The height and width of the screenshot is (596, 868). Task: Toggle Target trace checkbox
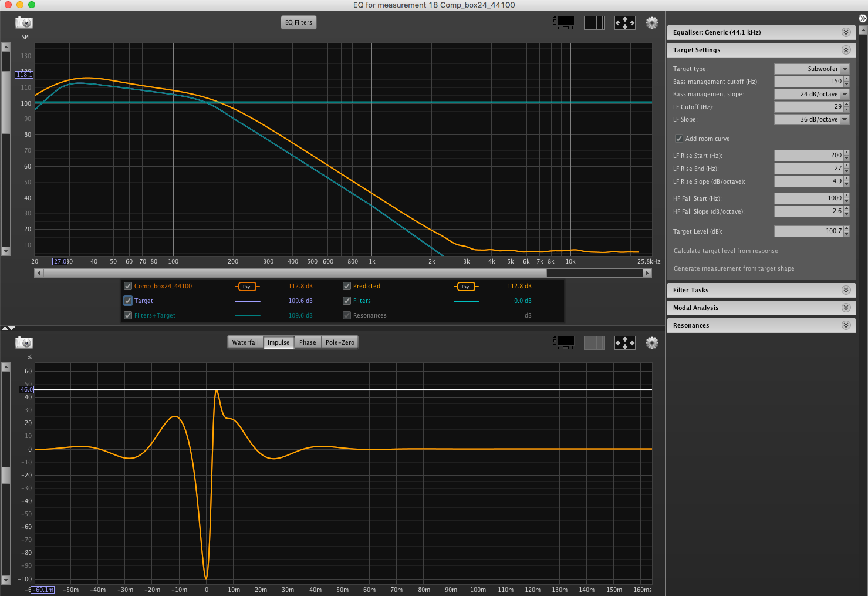(x=128, y=301)
